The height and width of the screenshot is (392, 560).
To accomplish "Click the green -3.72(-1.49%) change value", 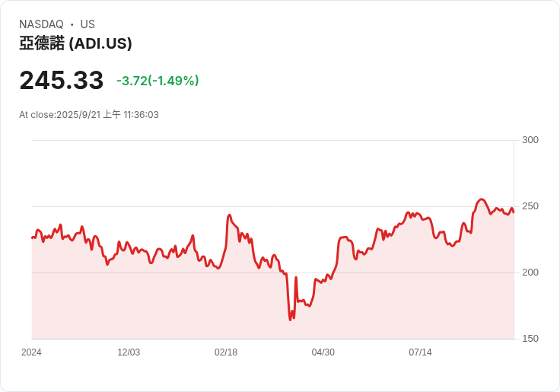I will tap(157, 81).
